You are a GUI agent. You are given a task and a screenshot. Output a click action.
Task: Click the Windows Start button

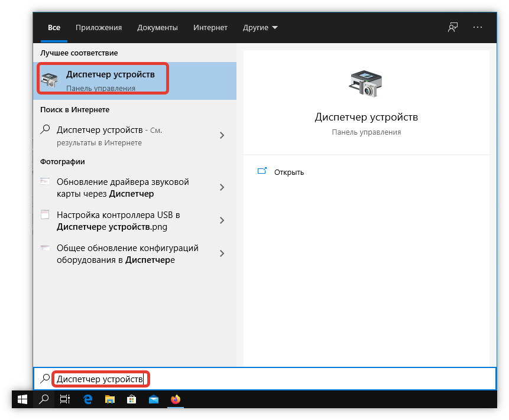pos(22,399)
